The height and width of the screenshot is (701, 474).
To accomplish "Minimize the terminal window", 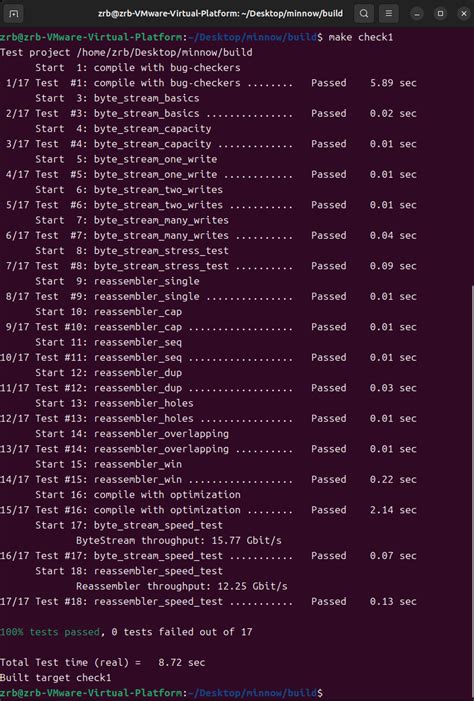I will pyautogui.click(x=417, y=14).
